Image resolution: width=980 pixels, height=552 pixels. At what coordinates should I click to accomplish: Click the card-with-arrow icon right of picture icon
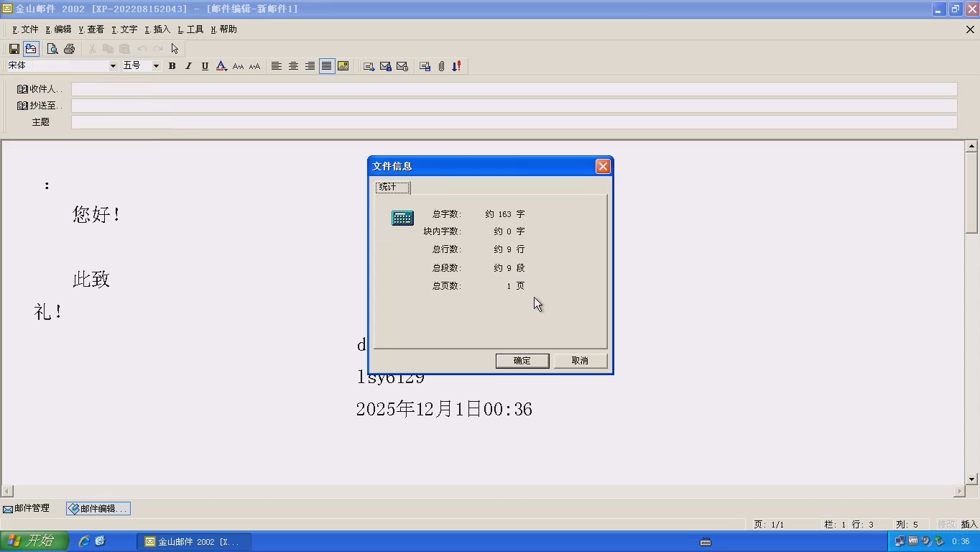(369, 66)
